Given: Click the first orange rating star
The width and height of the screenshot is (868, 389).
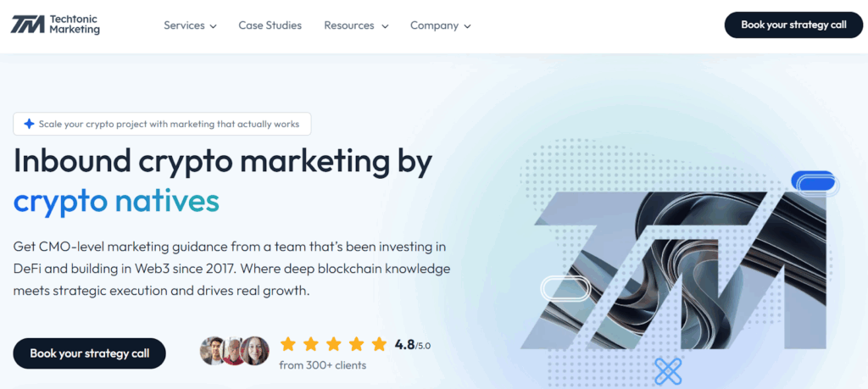Looking at the screenshot, I should 288,344.
